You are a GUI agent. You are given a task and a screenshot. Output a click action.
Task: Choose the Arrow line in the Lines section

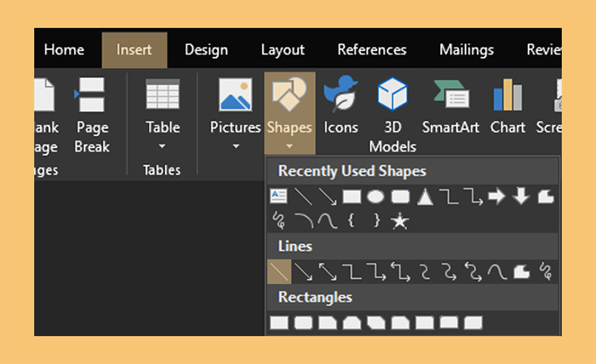coord(304,272)
